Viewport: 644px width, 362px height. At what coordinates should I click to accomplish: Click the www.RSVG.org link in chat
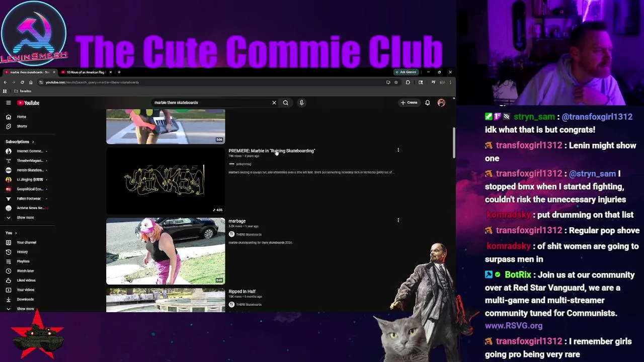pos(514,326)
